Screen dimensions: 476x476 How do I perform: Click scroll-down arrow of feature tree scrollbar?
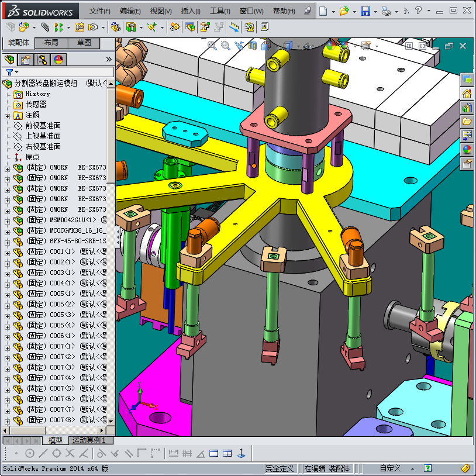click(111, 422)
